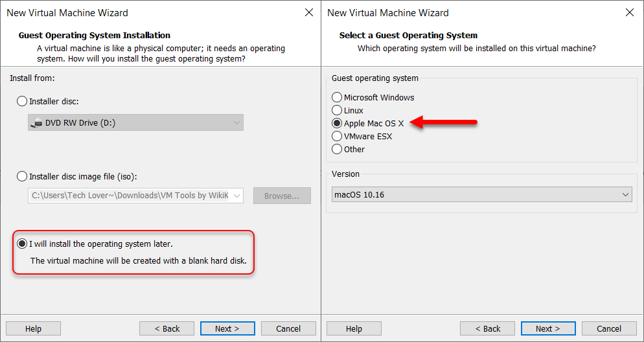
Task: Select Installer disc image file (iso) option
Action: point(22,177)
